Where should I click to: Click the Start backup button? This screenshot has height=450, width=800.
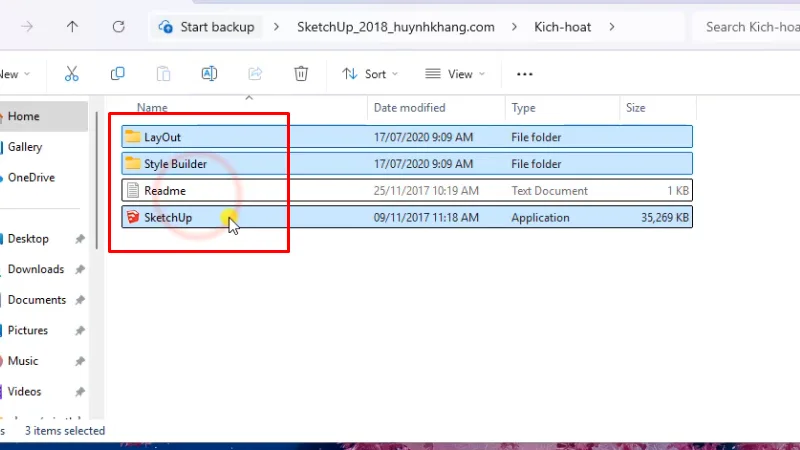coord(208,27)
